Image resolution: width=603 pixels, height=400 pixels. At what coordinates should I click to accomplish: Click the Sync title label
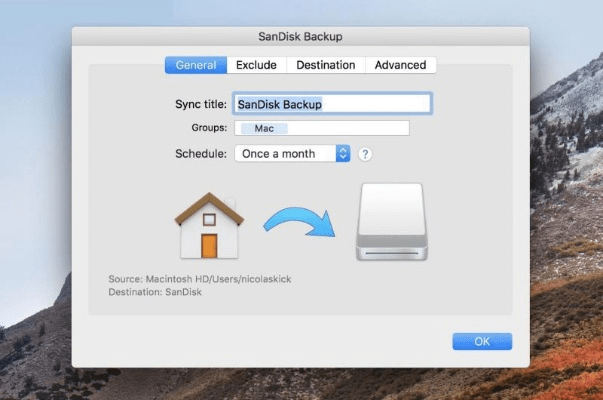click(x=199, y=103)
